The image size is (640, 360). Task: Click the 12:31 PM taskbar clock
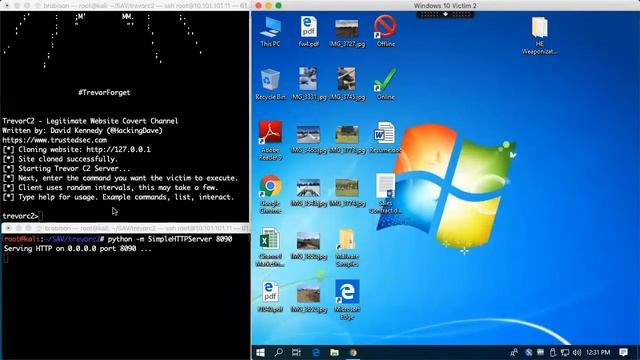[598, 352]
